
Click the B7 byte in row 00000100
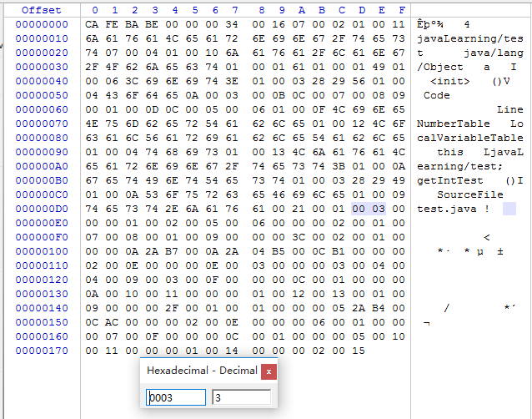[x=172, y=251]
